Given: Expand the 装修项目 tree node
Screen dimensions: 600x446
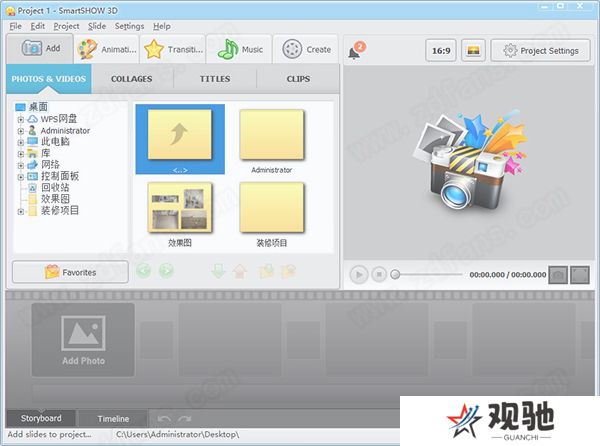Looking at the screenshot, I should tap(21, 211).
